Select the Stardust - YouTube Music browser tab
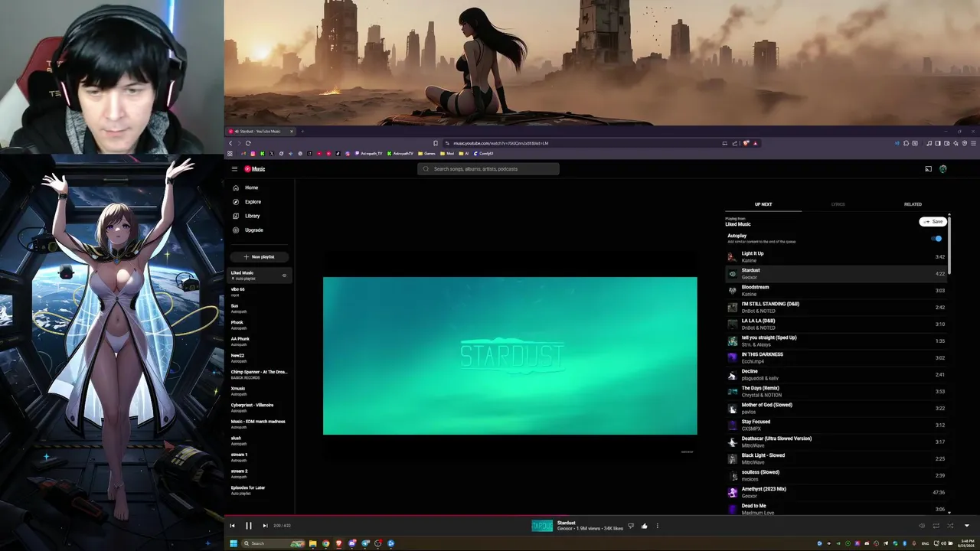This screenshot has width=980, height=551. click(260, 132)
